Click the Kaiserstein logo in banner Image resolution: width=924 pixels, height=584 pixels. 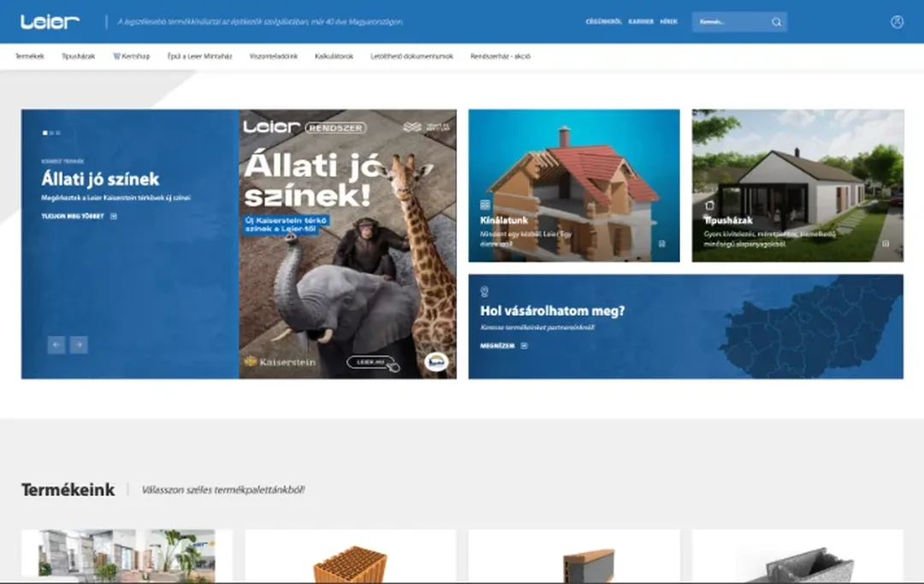pos(280,362)
